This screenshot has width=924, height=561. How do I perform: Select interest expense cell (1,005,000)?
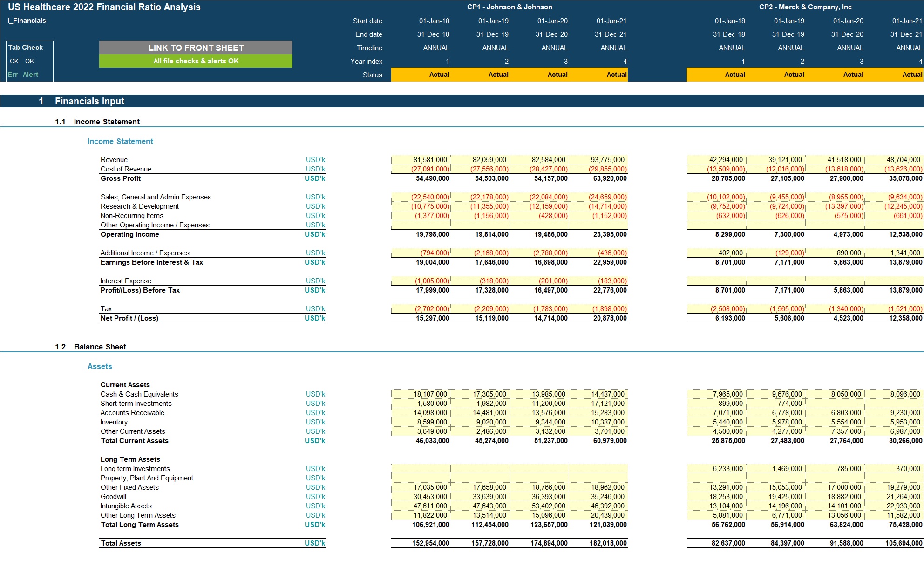click(x=421, y=281)
